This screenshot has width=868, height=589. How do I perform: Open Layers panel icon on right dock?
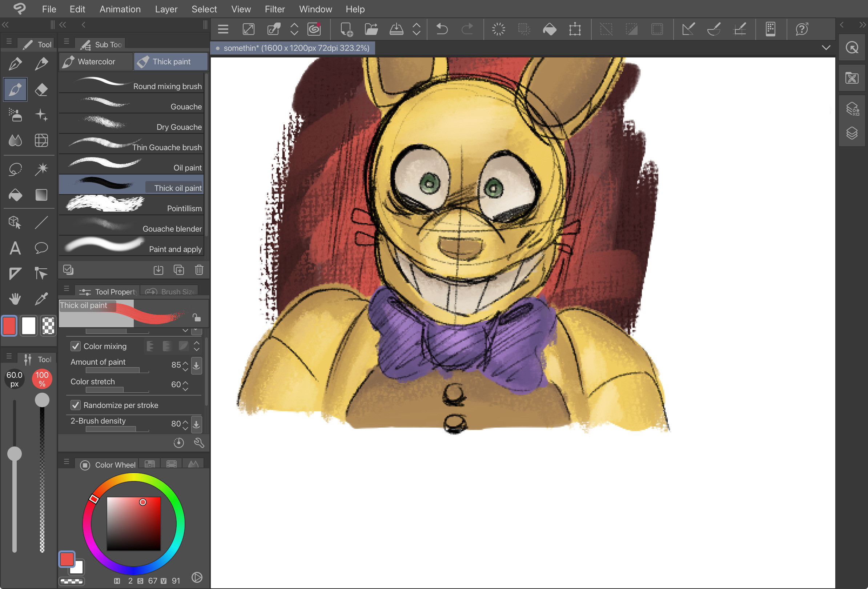[852, 133]
